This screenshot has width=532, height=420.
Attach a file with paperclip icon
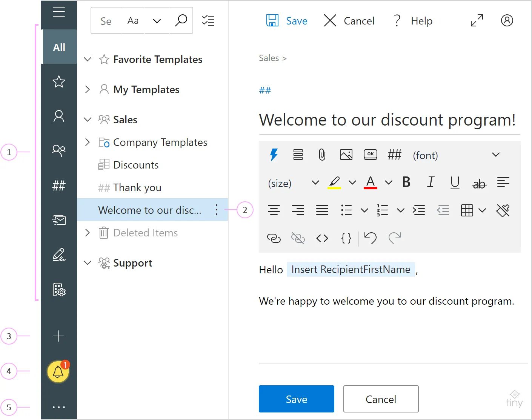coord(322,155)
